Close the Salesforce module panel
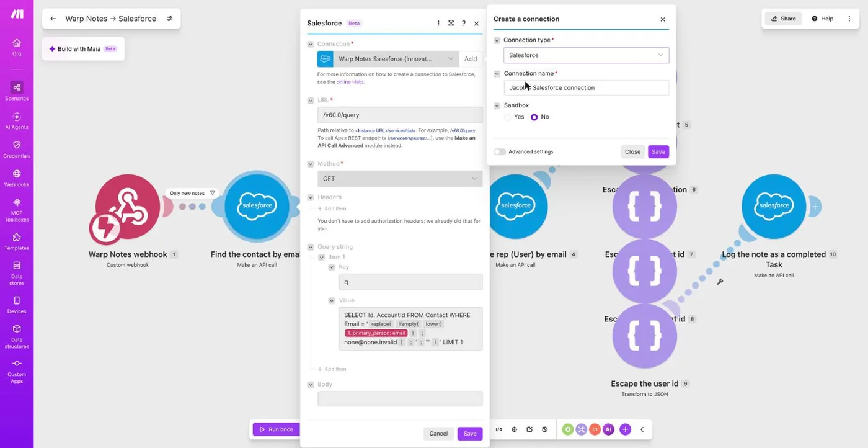The height and width of the screenshot is (448, 868). pyautogui.click(x=476, y=23)
